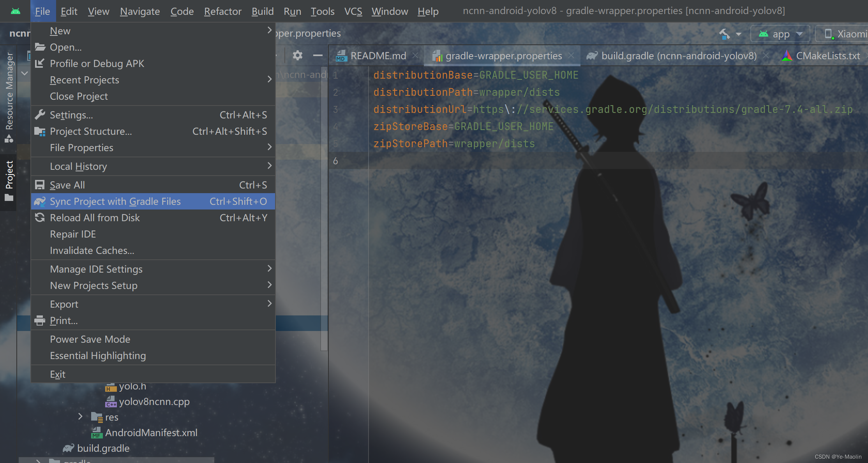Open the Build menu
Viewport: 868px width, 463px height.
click(x=263, y=11)
